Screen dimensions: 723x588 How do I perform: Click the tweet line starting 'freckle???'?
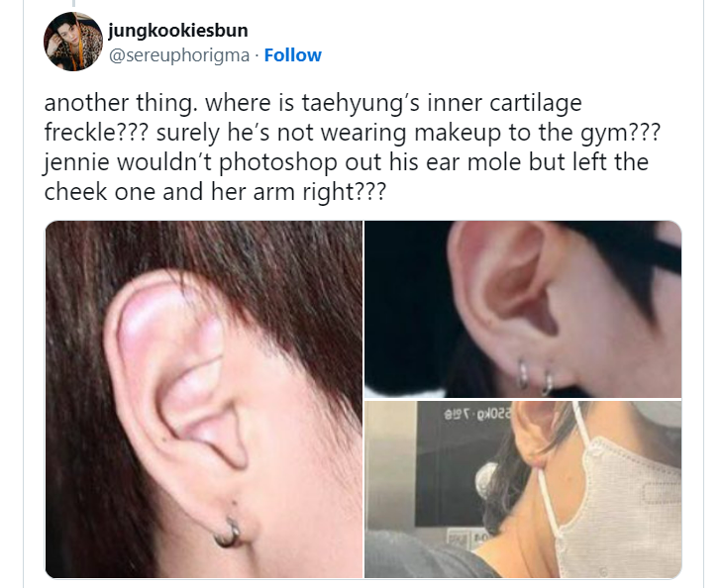click(x=353, y=133)
